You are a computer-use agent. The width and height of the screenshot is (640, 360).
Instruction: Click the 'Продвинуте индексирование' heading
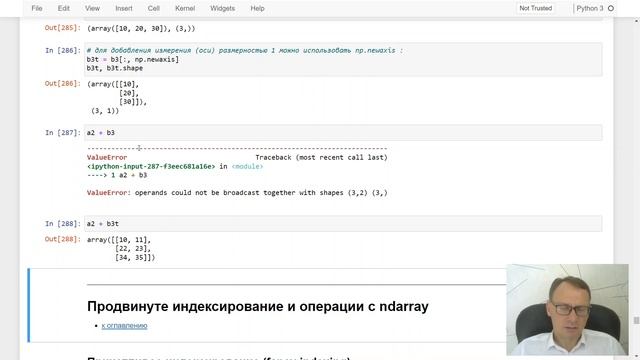coord(258,306)
